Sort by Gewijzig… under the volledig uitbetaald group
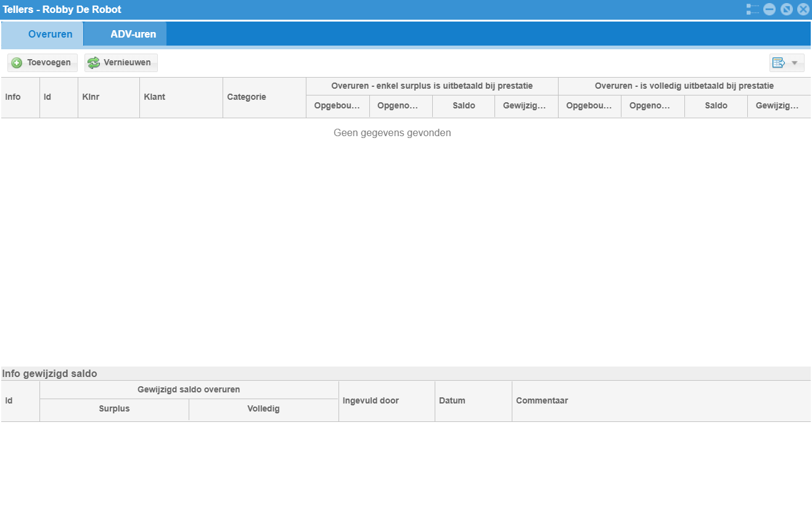The height and width of the screenshot is (523, 812). tap(779, 106)
